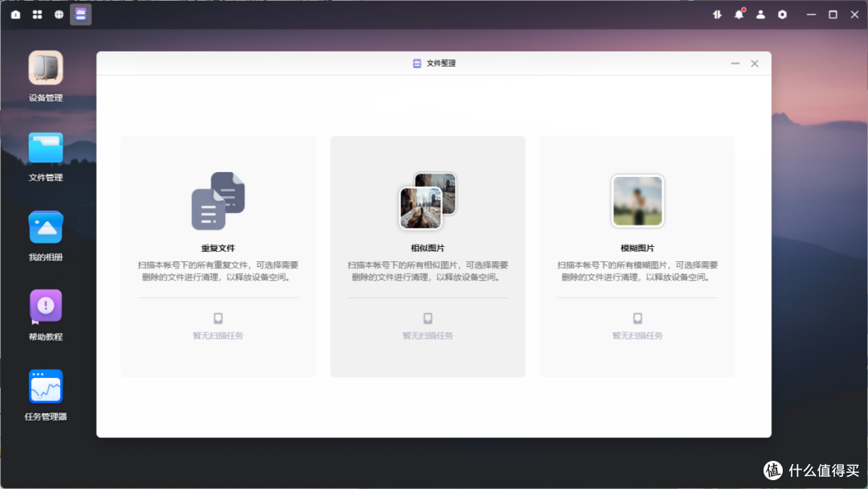868x489 pixels.
Task: Open the 文件管理 folder icon
Action: (46, 148)
